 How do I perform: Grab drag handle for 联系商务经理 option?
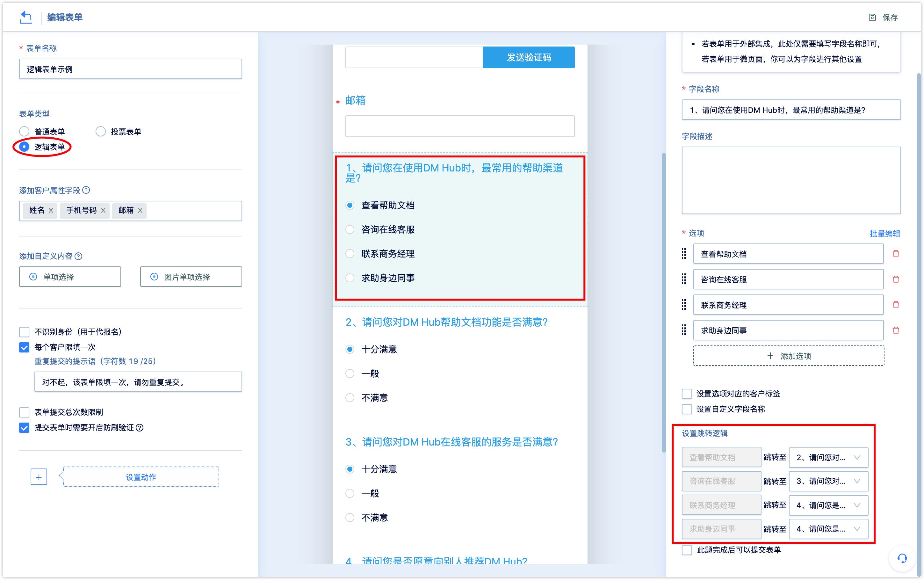point(684,305)
